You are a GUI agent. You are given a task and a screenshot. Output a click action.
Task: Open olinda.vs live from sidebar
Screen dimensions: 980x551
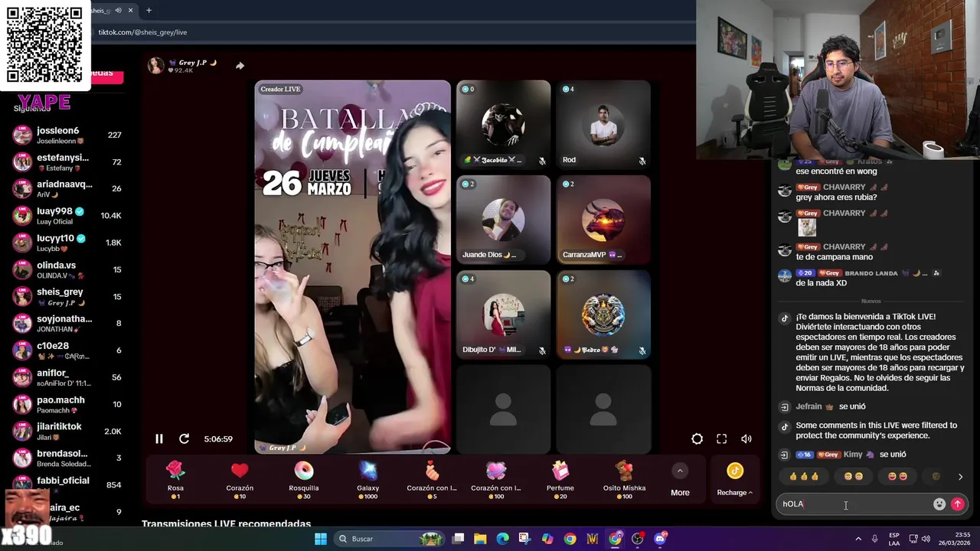click(x=67, y=269)
